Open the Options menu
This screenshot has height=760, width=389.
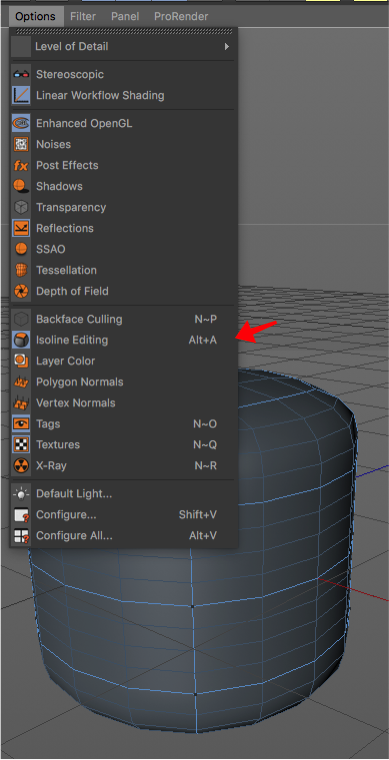[35, 16]
